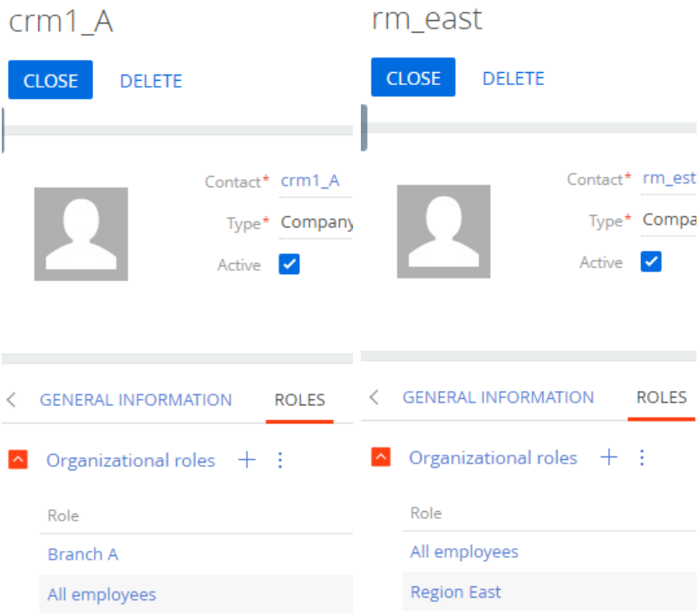
Task: Switch to General Information tab for crm1_A
Action: click(x=135, y=399)
